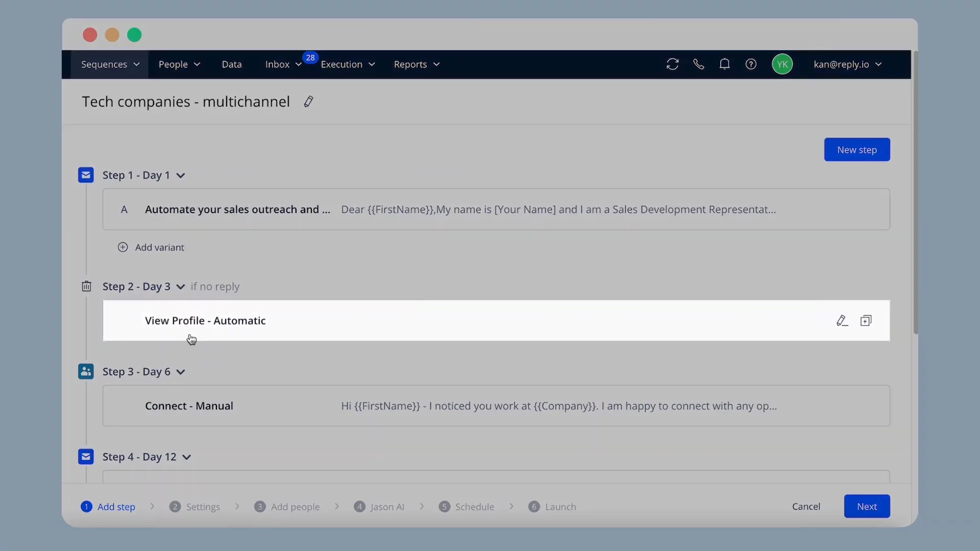Delete Step 2 using trash icon
The width and height of the screenshot is (980, 551).
86,286
